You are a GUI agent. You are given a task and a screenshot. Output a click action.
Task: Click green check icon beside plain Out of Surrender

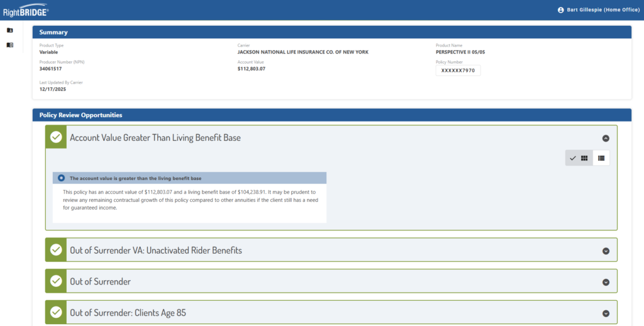(56, 281)
